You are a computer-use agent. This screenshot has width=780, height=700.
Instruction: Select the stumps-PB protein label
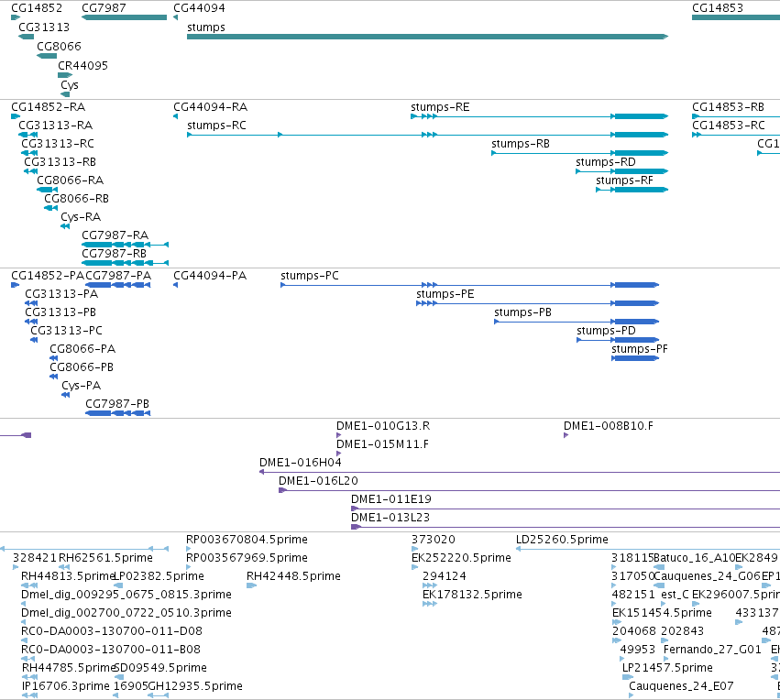(x=522, y=312)
